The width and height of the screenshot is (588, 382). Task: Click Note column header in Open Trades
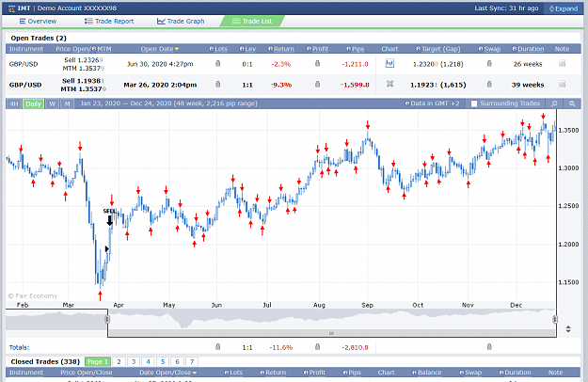pos(562,49)
